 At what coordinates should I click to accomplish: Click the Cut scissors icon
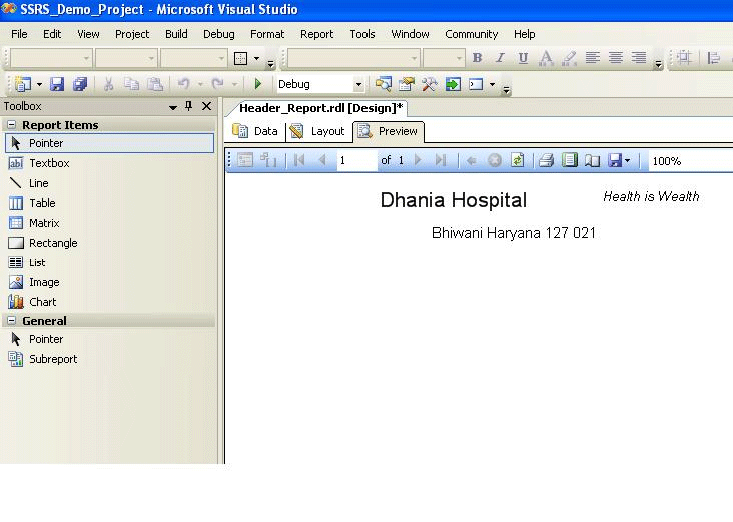coord(108,84)
